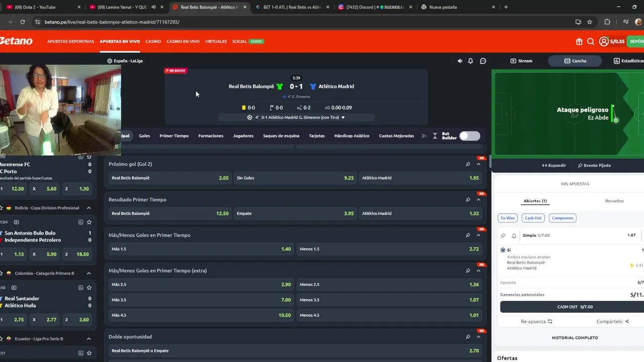
Task: Open Chrome media control icon
Action: [x=625, y=22]
